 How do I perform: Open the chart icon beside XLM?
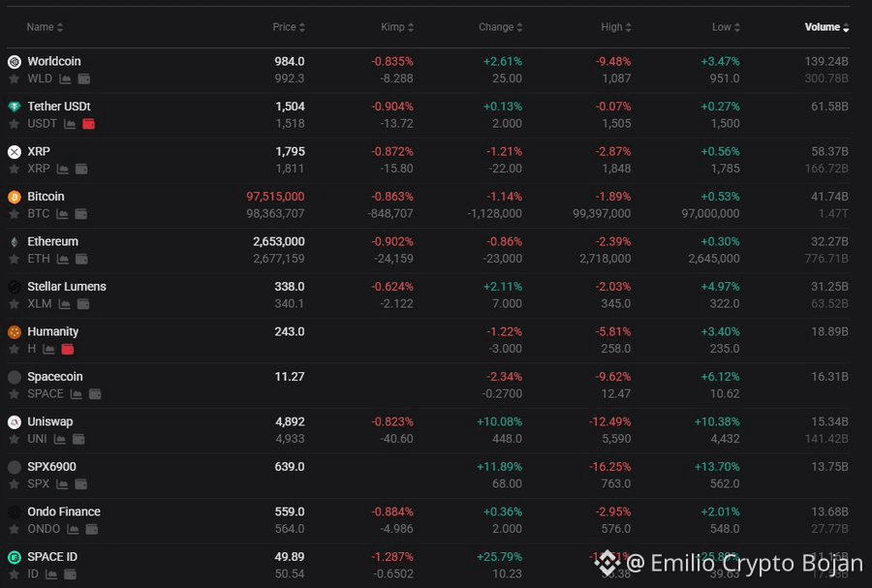[x=65, y=304]
